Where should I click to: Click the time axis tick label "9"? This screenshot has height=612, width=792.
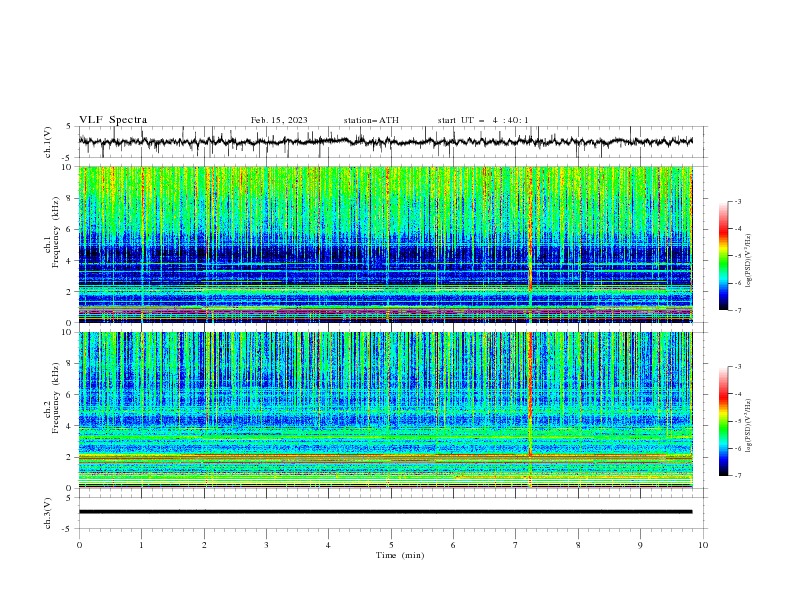[x=640, y=545]
